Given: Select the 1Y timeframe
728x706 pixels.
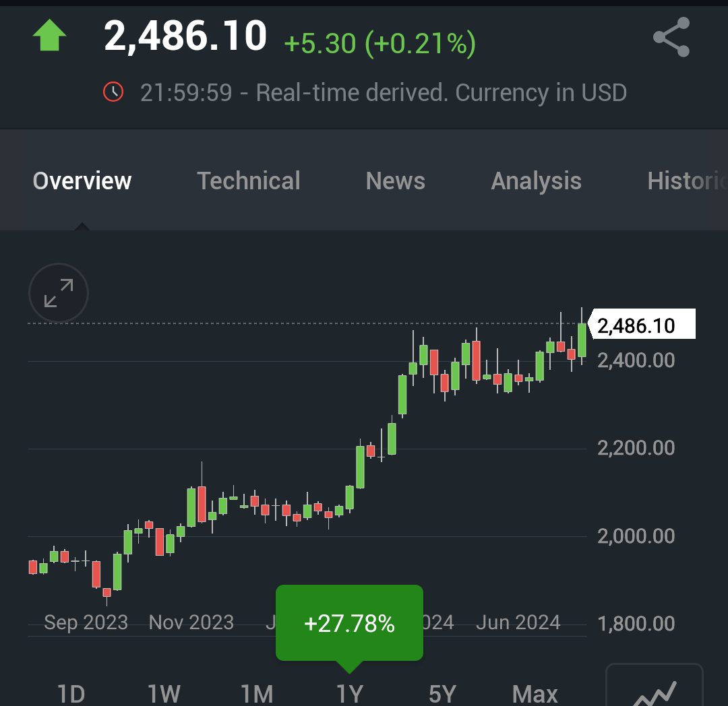Looking at the screenshot, I should coord(350,694).
